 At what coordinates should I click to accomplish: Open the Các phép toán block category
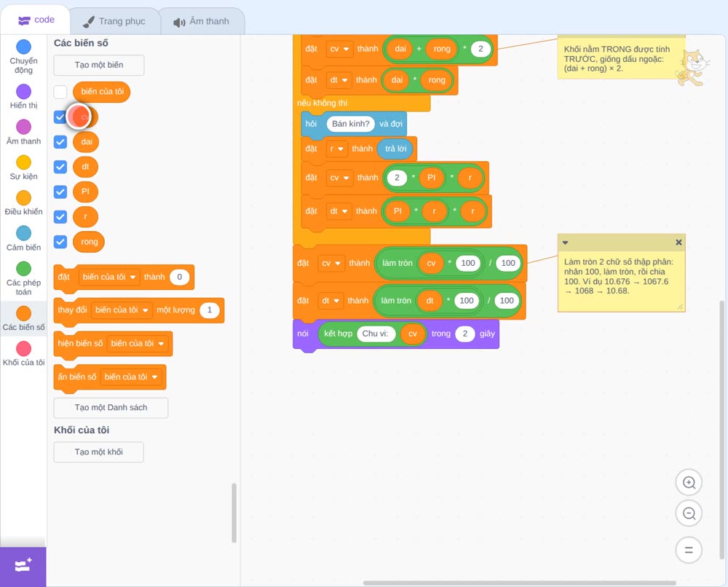[x=23, y=278]
